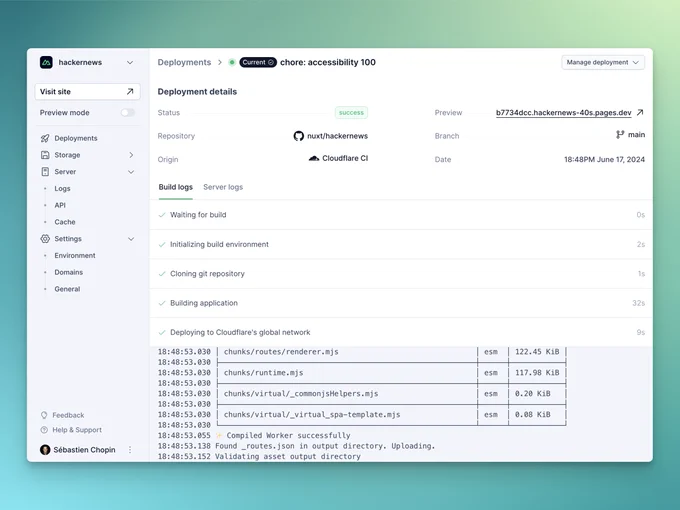Screen dimensions: 680x510
Task: Click the checkmark beside Waiting for build
Action: pos(162,215)
